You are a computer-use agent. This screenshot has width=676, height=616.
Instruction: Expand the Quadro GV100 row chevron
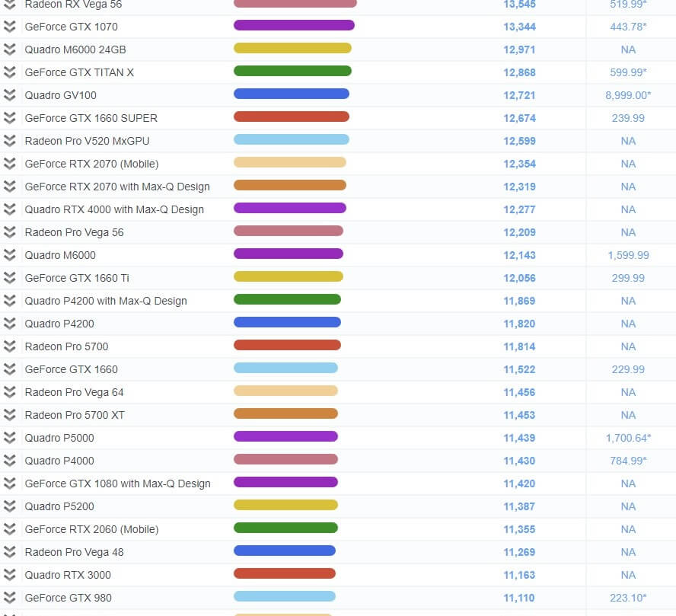coord(9,95)
